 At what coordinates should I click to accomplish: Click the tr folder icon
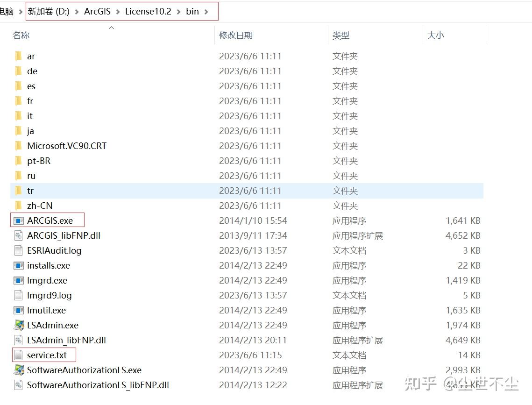18,190
